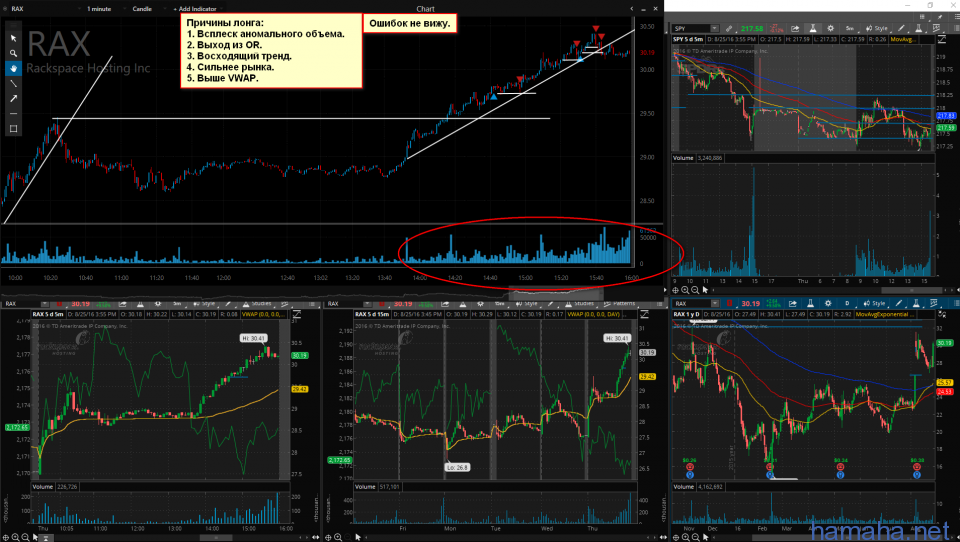Select the arrow drawing tool in left sidebar
Screen dimensions: 960x542
coord(13,99)
